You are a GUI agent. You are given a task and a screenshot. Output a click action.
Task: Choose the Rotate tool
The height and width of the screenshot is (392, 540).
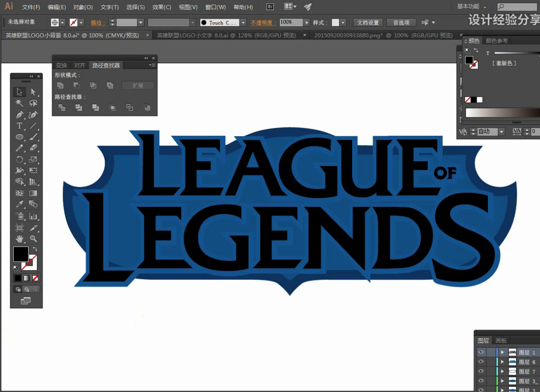pyautogui.click(x=19, y=159)
